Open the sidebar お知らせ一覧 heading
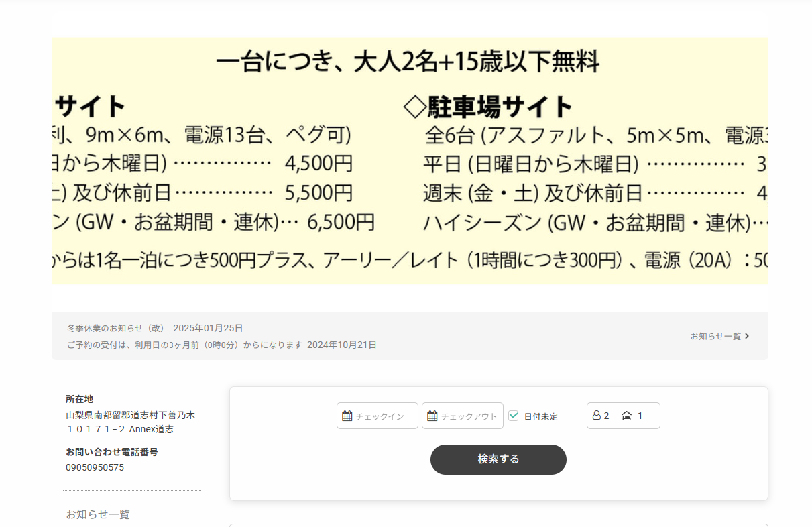Screen dimensions: 812x527 pyautogui.click(x=98, y=514)
